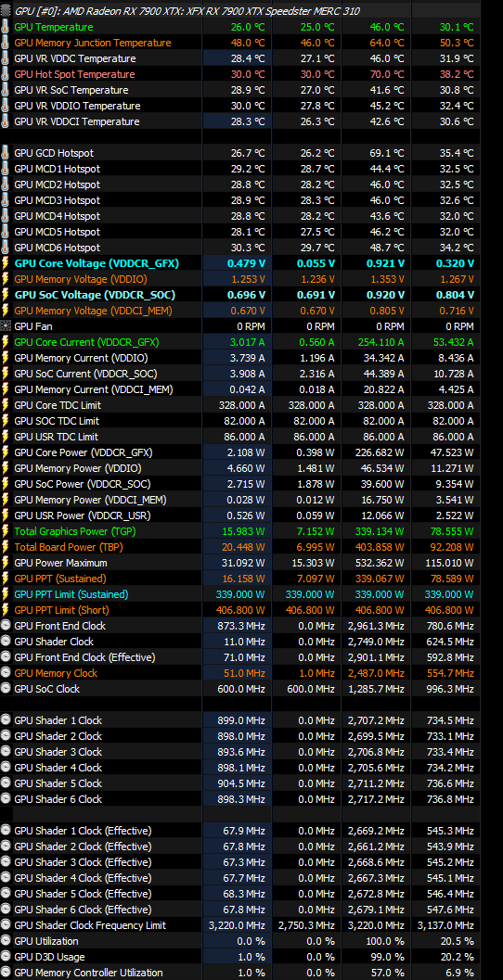Click lightning icon beside GPU Core Voltage (VDDCR_GFX)

6,263
